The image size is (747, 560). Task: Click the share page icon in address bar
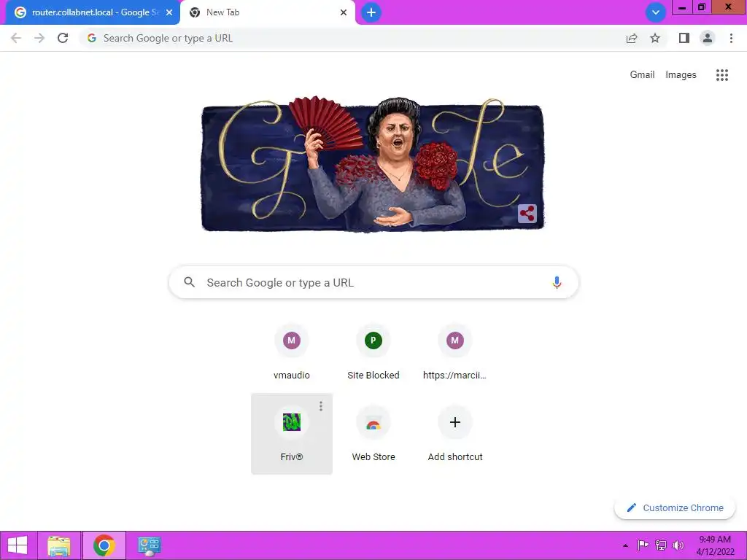pyautogui.click(x=632, y=38)
